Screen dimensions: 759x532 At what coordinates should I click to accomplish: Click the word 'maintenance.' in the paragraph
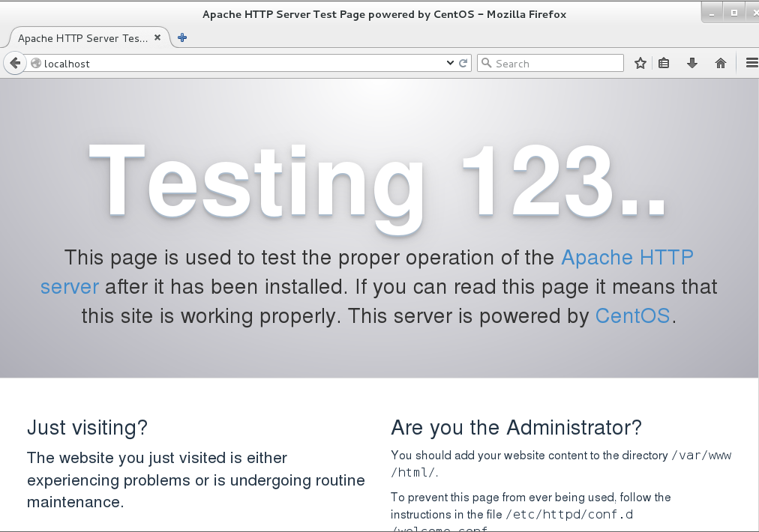click(76, 502)
